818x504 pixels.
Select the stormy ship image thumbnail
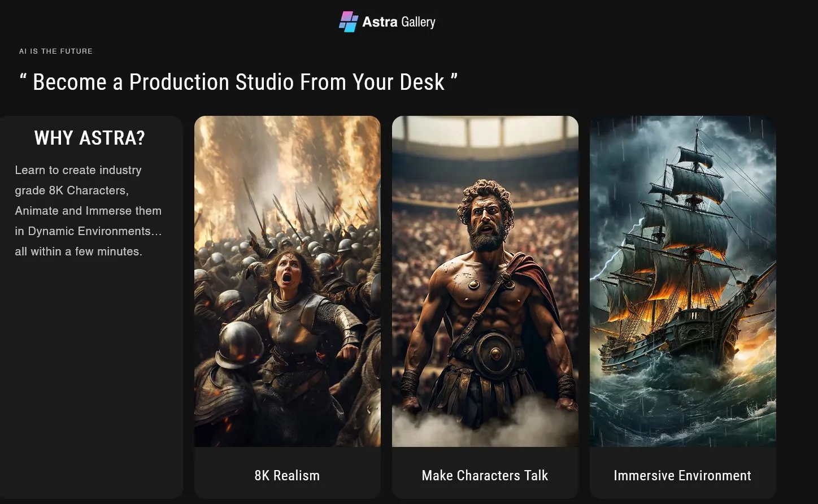682,281
